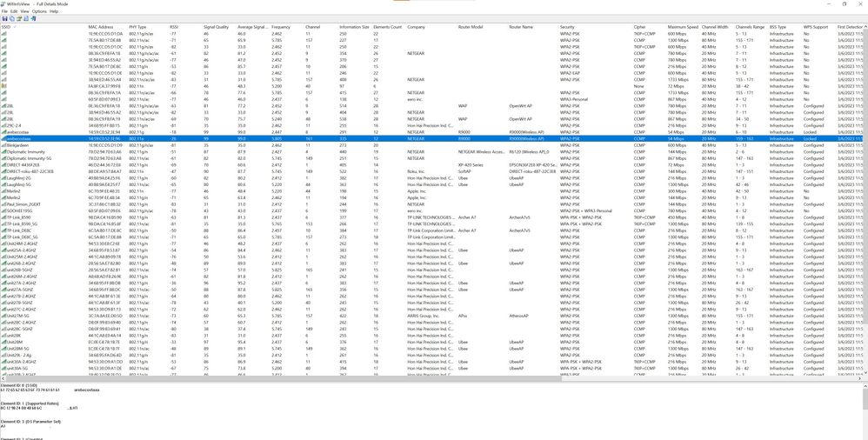Click signal icon for unit28C-5GHZ
868x440 pixels.
coord(3,329)
